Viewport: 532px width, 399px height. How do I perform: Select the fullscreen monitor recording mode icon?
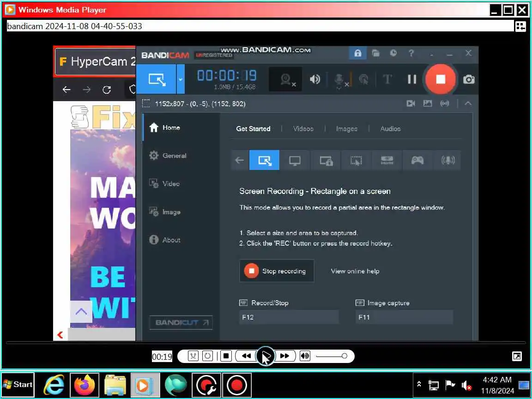tap(295, 160)
